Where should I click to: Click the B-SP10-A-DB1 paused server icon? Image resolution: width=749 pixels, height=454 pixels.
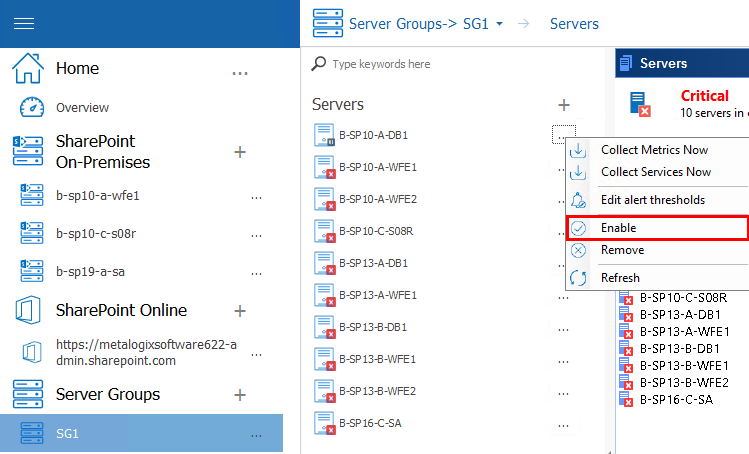[324, 135]
